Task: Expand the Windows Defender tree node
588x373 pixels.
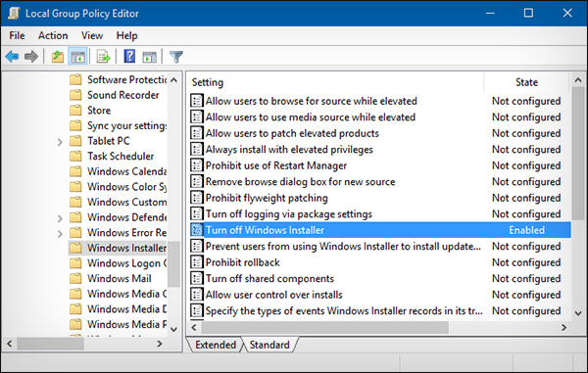Action: coord(60,218)
